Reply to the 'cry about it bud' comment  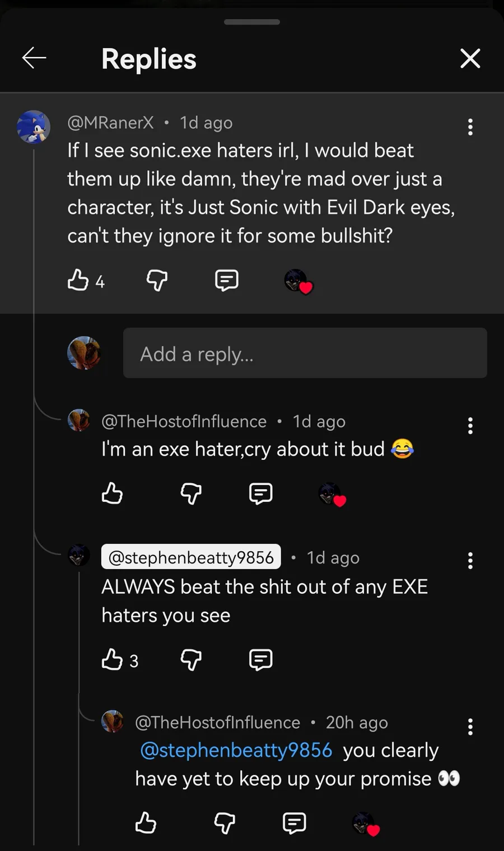tap(260, 493)
